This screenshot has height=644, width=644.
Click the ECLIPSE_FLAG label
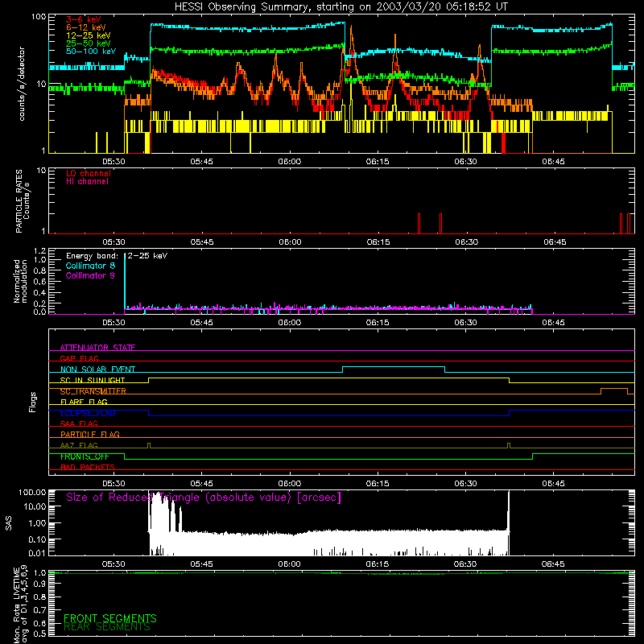(x=88, y=413)
